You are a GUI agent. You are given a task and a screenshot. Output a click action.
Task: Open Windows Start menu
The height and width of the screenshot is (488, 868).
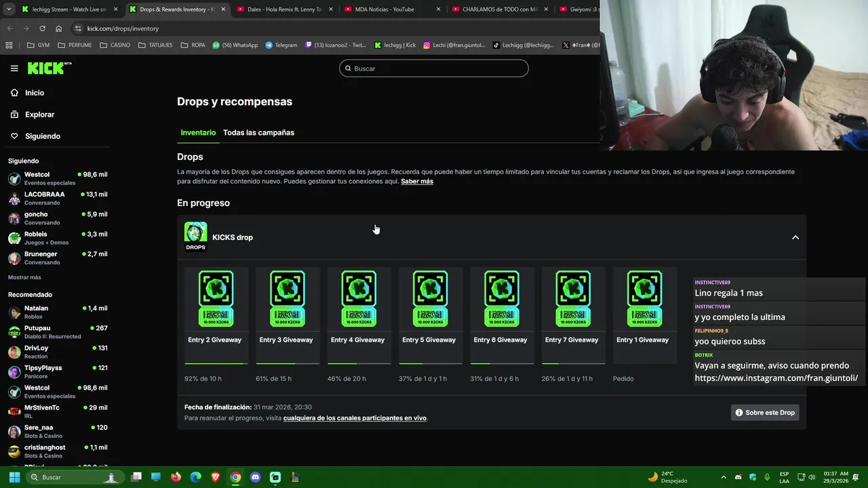click(14, 477)
